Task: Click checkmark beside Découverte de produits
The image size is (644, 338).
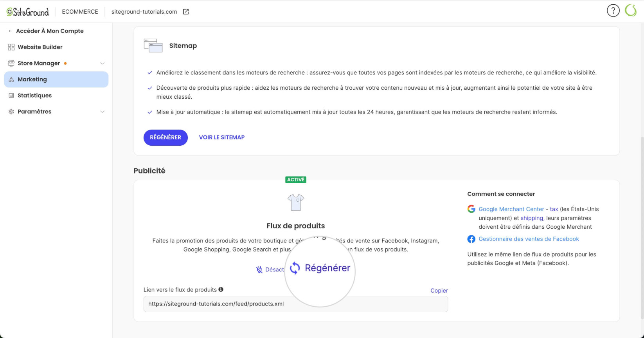Action: click(x=150, y=88)
